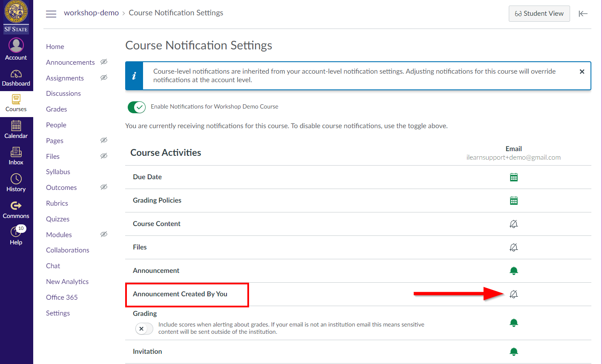The height and width of the screenshot is (364, 602).
Task: Change Announcement Created By You notification bell
Action: [x=514, y=294]
